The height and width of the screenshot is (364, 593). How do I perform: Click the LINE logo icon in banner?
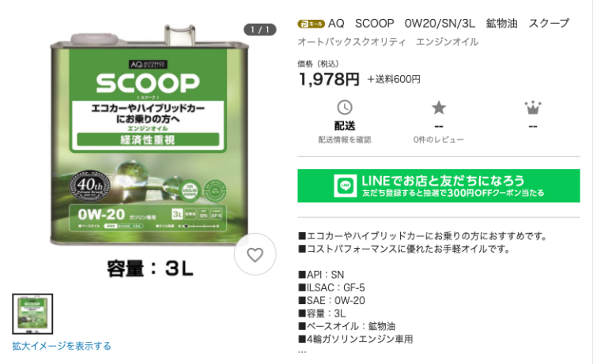click(345, 186)
